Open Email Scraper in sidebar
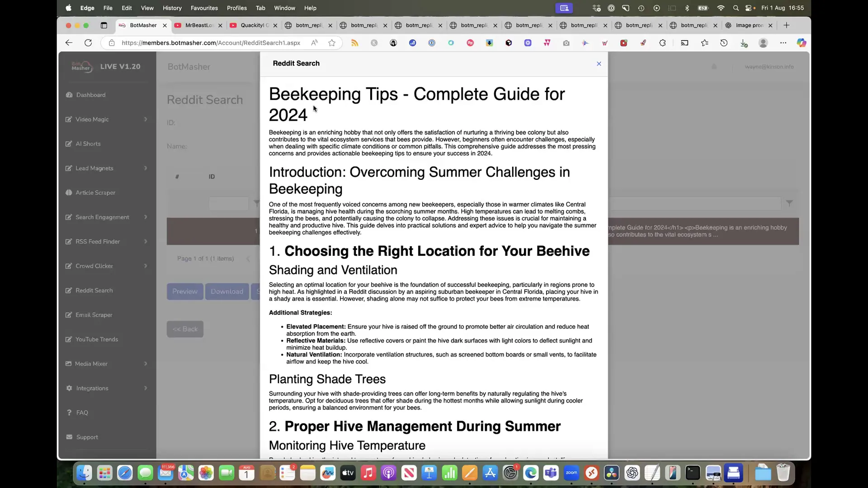 click(94, 315)
